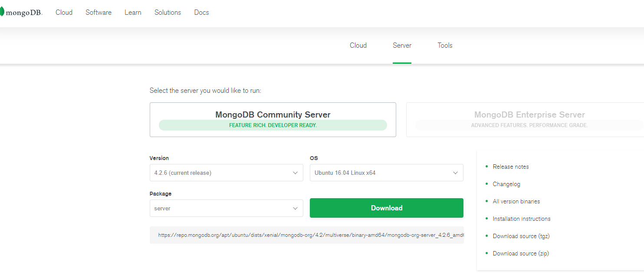The height and width of the screenshot is (278, 644).
Task: Choose the MongoDB Community Server card
Action: pos(273,120)
